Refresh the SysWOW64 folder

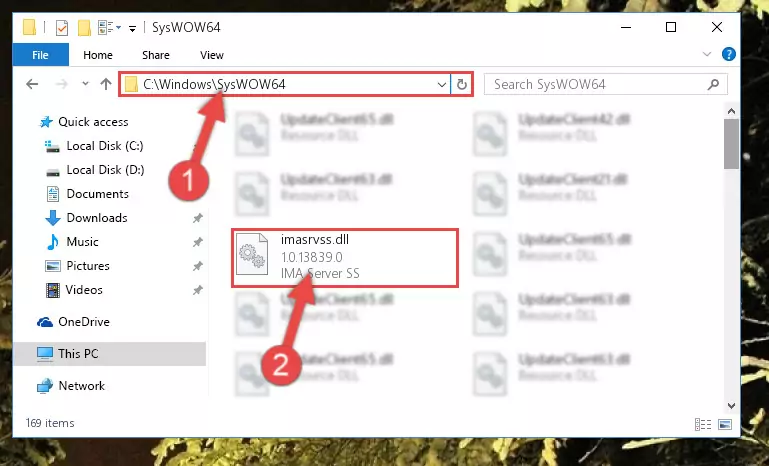[x=461, y=84]
